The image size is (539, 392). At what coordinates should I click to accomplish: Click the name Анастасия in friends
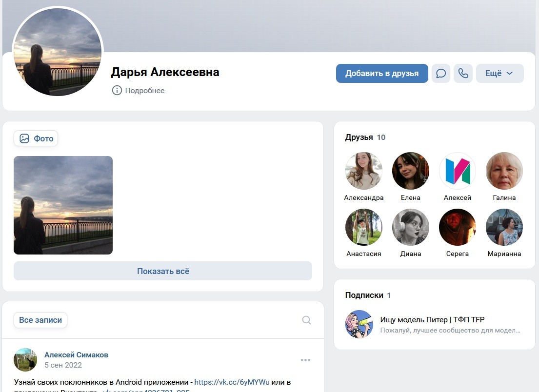(364, 254)
